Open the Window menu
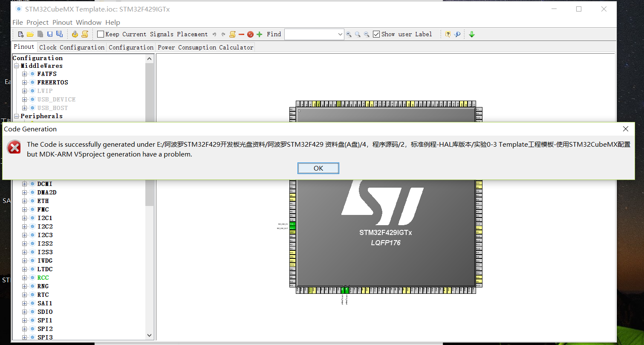 tap(89, 22)
